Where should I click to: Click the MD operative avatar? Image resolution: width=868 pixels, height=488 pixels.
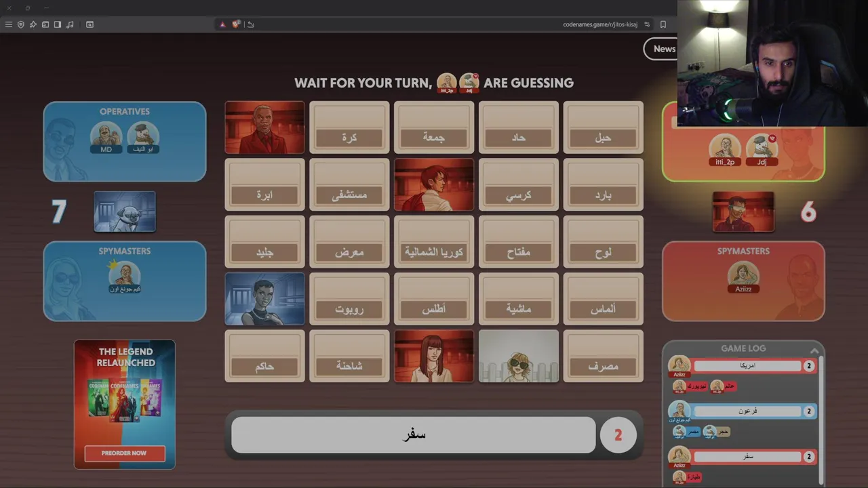point(106,138)
